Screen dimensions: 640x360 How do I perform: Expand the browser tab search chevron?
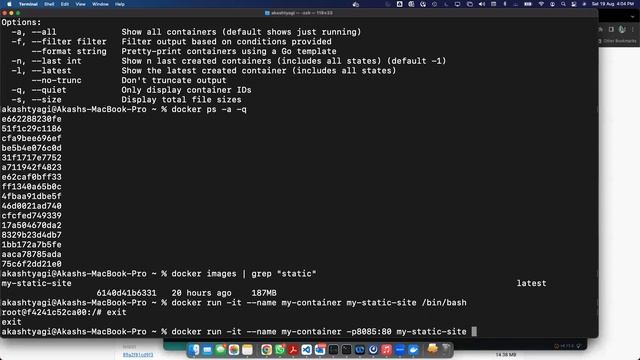[633, 17]
